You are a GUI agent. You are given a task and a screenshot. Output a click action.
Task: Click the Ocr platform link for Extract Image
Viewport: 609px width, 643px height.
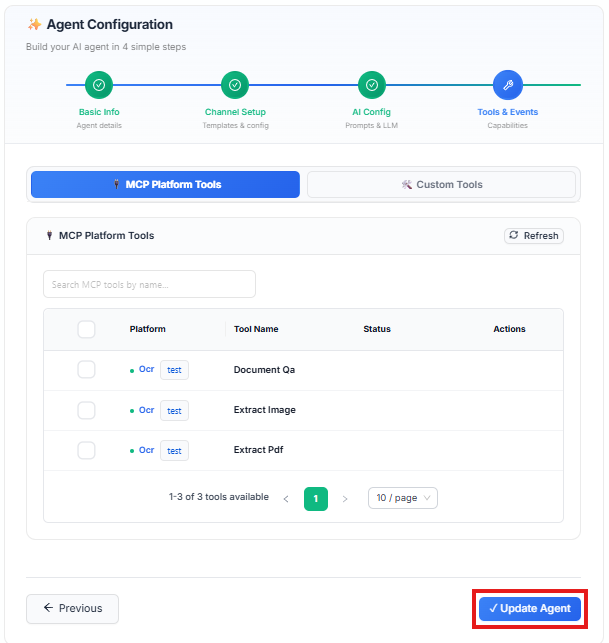146,410
